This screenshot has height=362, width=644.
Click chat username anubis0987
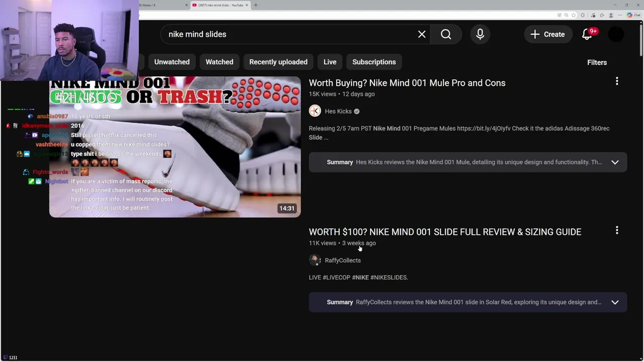tap(52, 116)
